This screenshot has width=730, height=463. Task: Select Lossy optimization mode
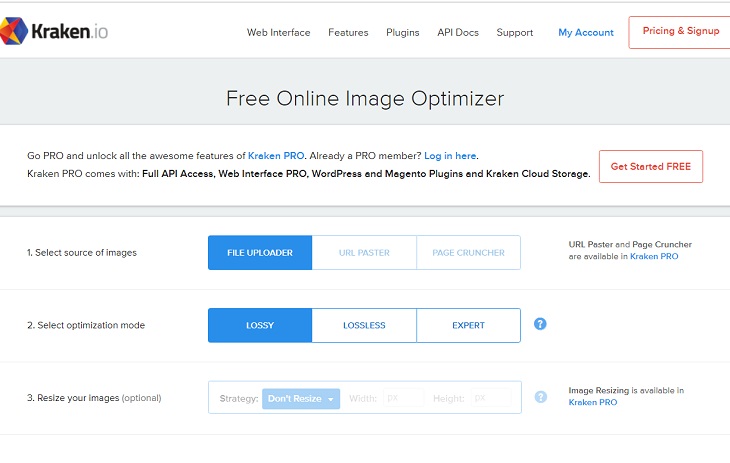(260, 325)
